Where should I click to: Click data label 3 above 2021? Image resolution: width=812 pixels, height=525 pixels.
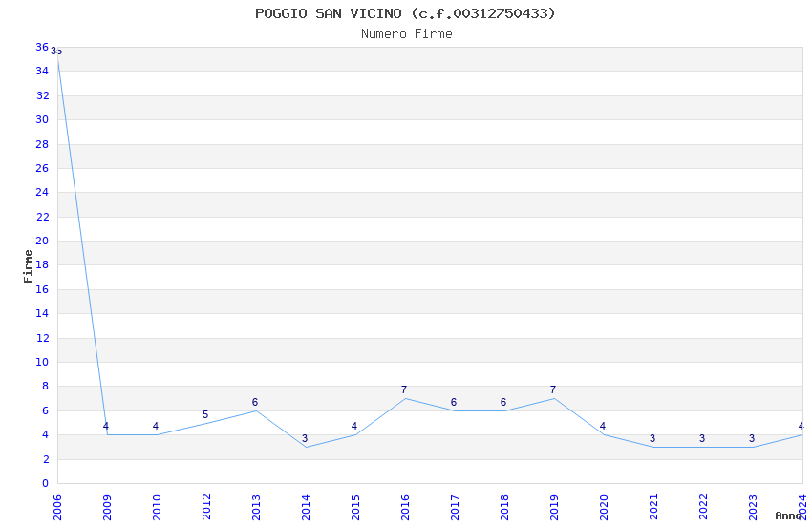pyautogui.click(x=652, y=438)
